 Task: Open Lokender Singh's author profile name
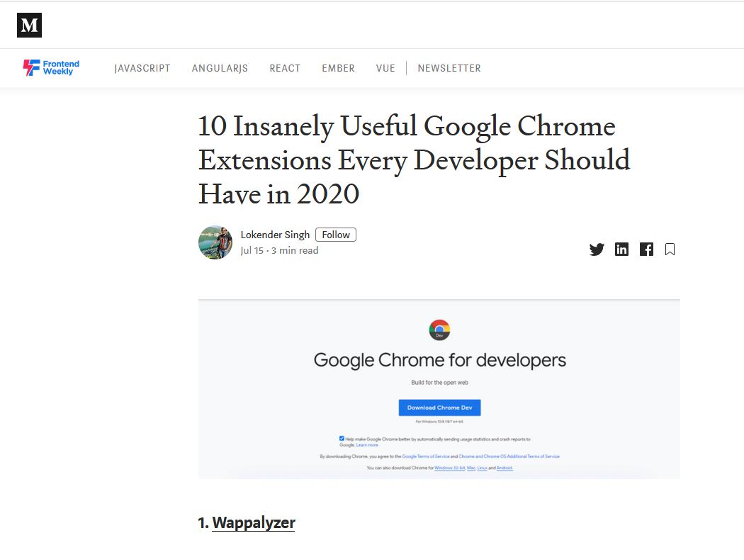coord(275,235)
